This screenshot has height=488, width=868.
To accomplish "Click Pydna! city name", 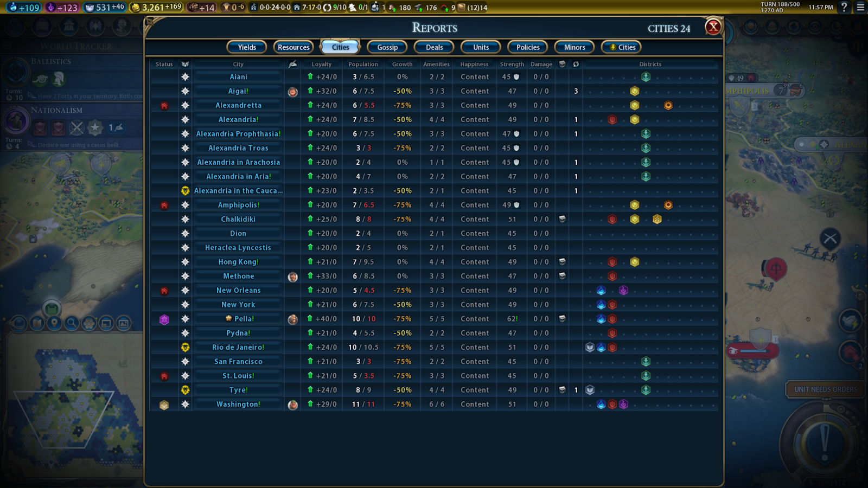I will 238,333.
